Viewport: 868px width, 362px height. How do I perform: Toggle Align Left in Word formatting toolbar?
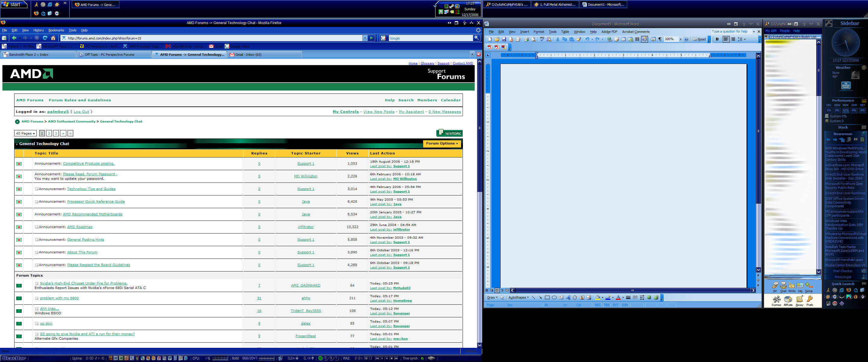click(726, 40)
